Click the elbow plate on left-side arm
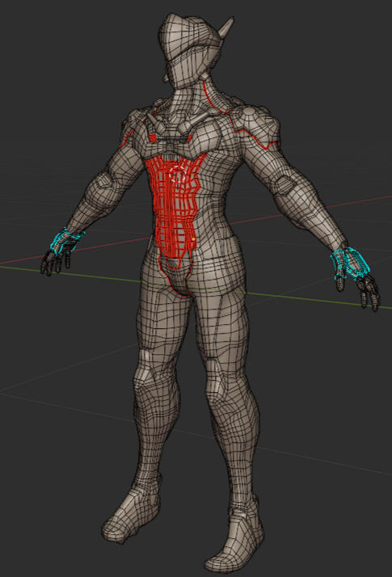This screenshot has width=392, height=577. (x=104, y=181)
